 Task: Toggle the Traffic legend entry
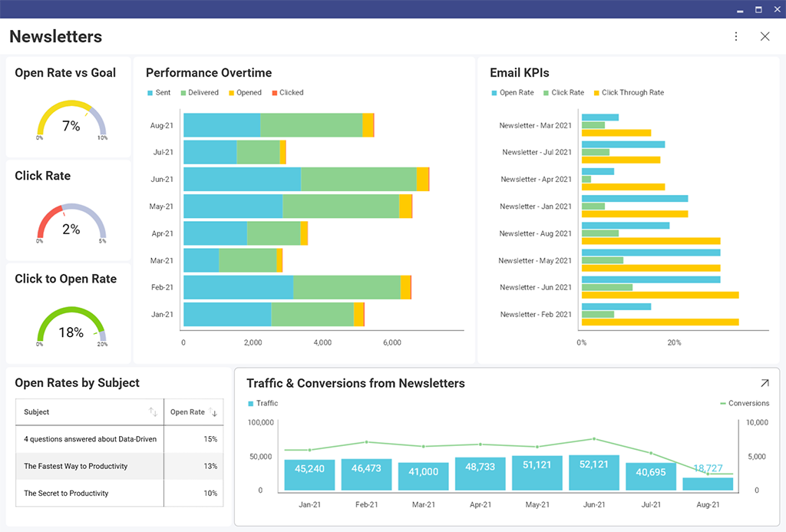tap(263, 403)
